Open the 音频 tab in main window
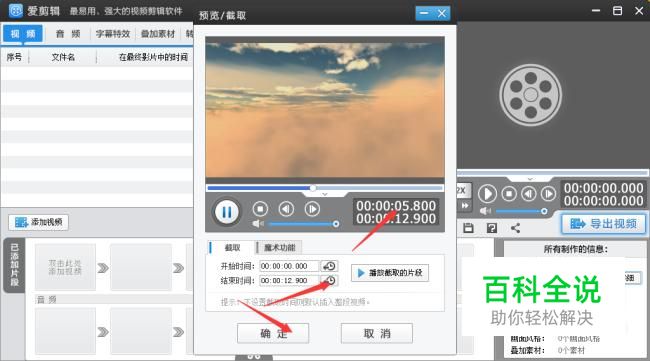650x361 pixels. pos(68,34)
